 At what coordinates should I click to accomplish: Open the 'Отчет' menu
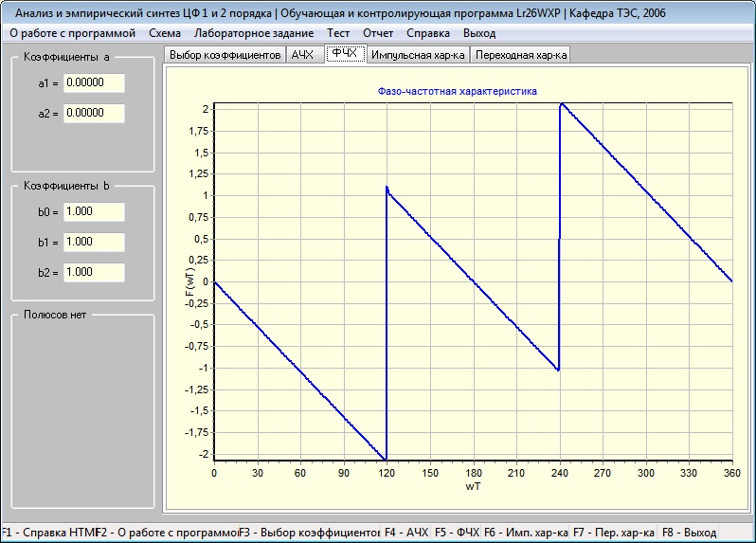tap(377, 33)
